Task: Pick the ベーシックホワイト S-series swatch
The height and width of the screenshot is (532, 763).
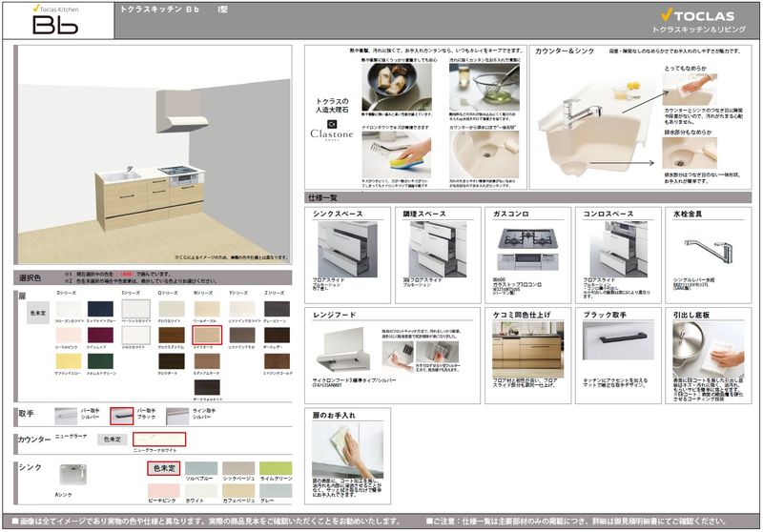Action: [x=135, y=309]
